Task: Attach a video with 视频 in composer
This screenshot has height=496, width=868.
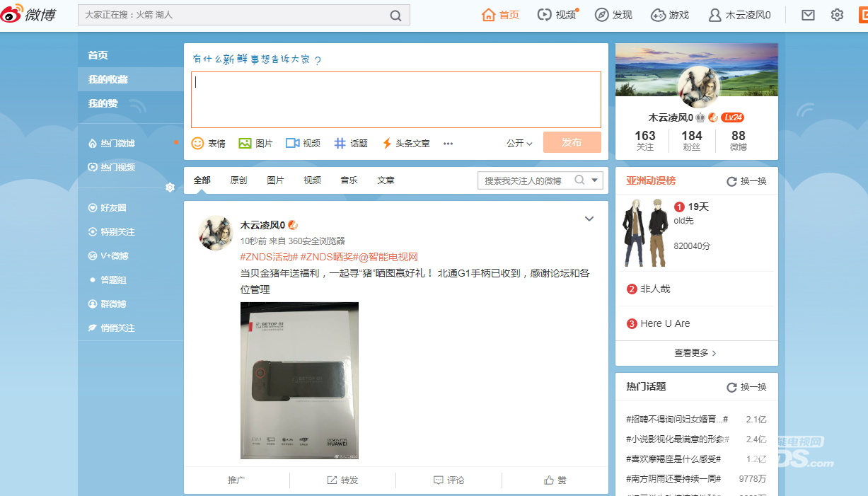Action: point(303,143)
